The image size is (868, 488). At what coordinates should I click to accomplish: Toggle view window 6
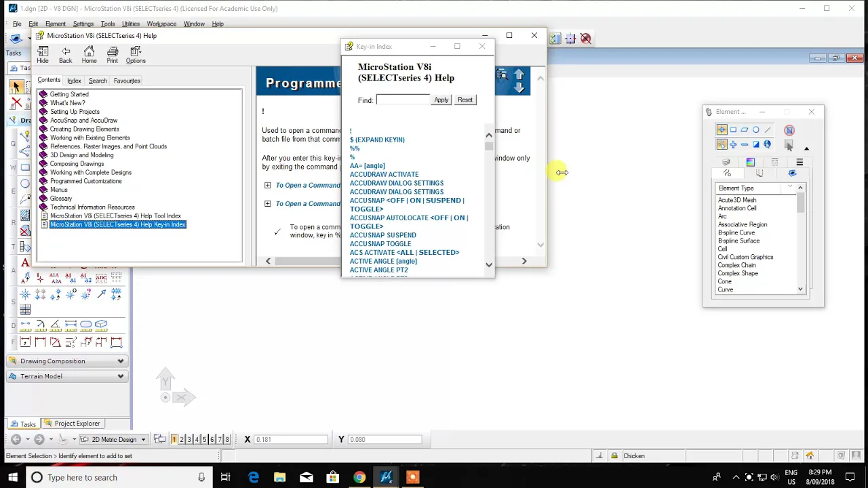(212, 439)
